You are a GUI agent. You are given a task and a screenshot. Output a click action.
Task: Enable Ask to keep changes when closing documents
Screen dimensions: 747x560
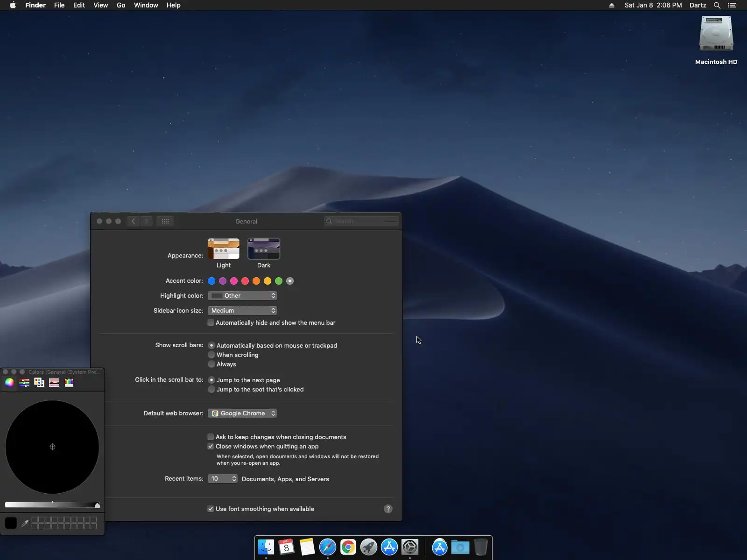[211, 437]
